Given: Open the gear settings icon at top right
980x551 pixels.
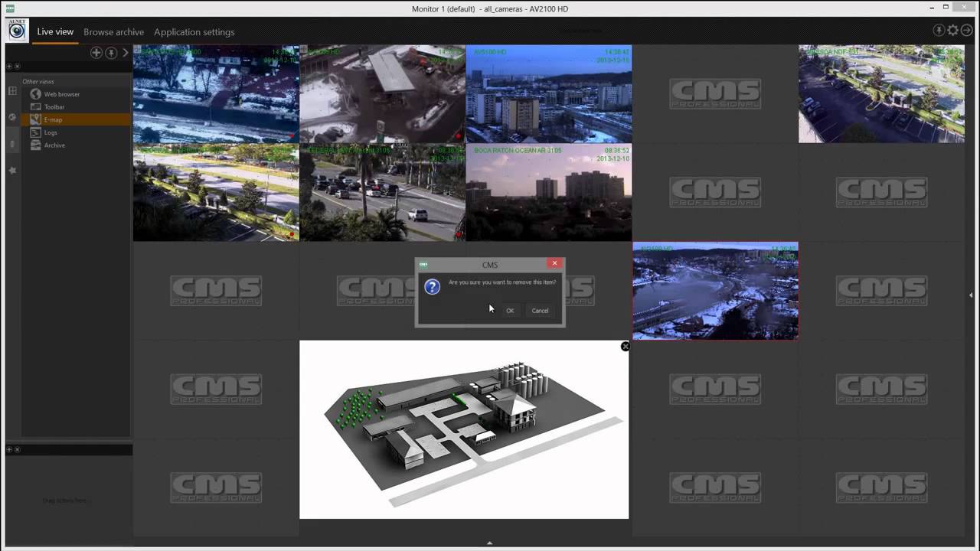Looking at the screenshot, I should 953,31.
